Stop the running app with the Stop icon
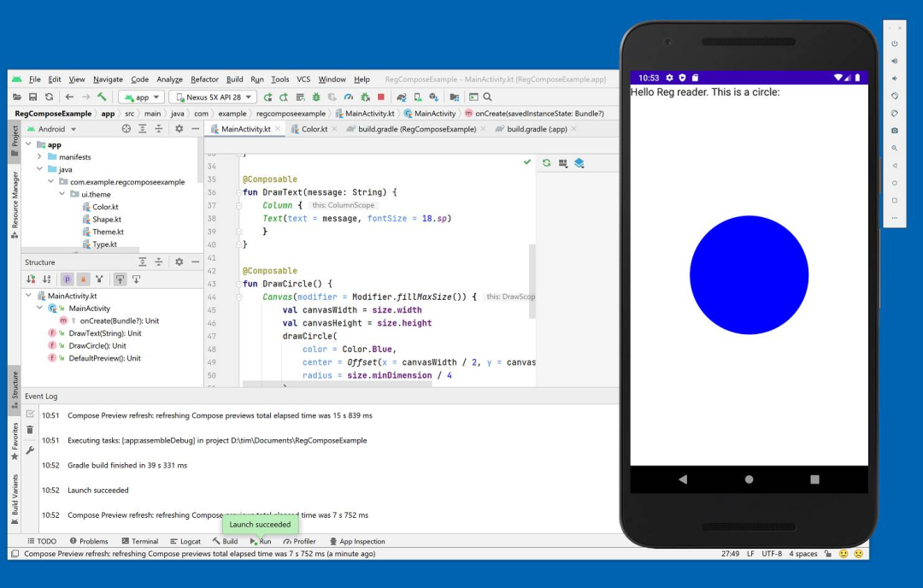The width and height of the screenshot is (923, 588). [x=381, y=97]
